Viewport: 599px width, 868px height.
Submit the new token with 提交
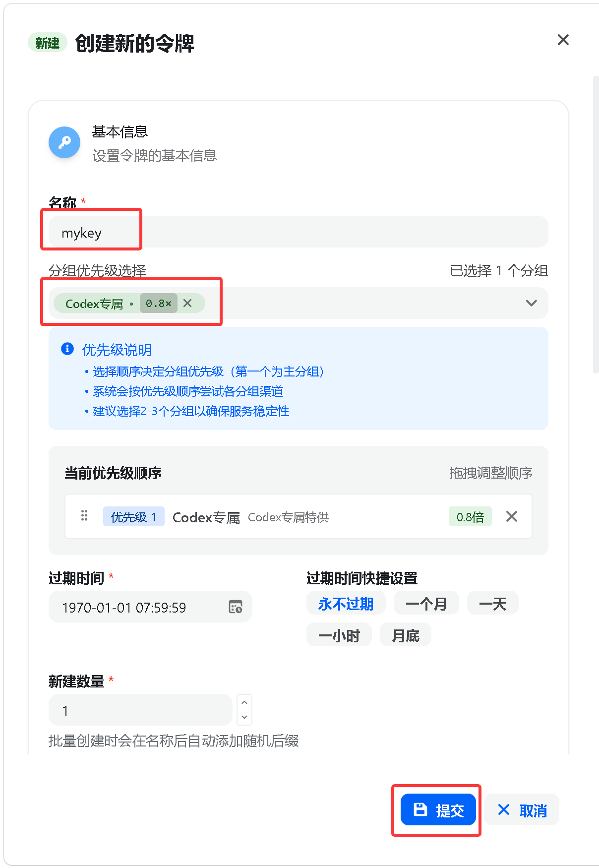click(x=438, y=809)
